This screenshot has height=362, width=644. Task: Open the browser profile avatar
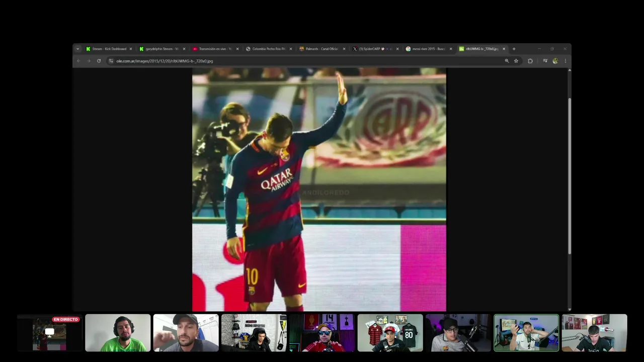point(555,61)
